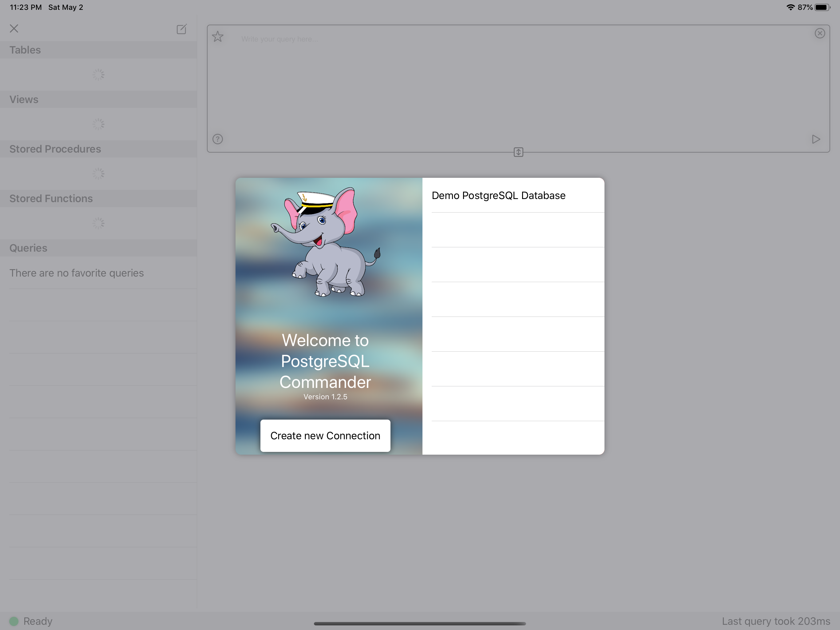Click 'There are no favorite queries' row

click(x=77, y=273)
